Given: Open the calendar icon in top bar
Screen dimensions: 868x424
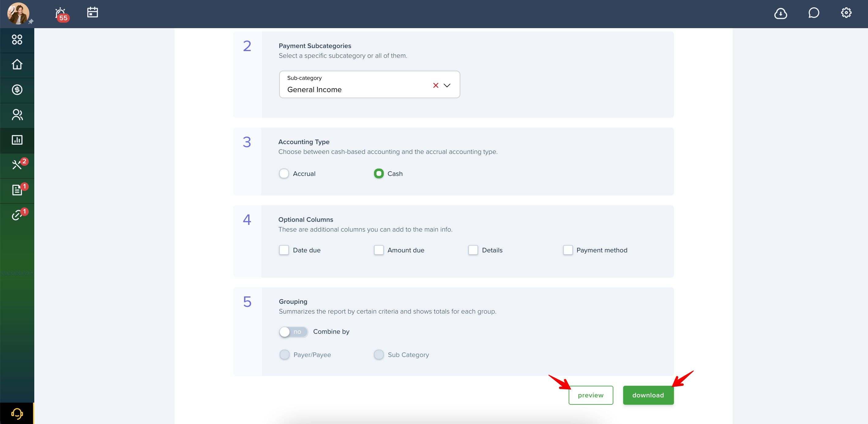Looking at the screenshot, I should pyautogui.click(x=92, y=13).
